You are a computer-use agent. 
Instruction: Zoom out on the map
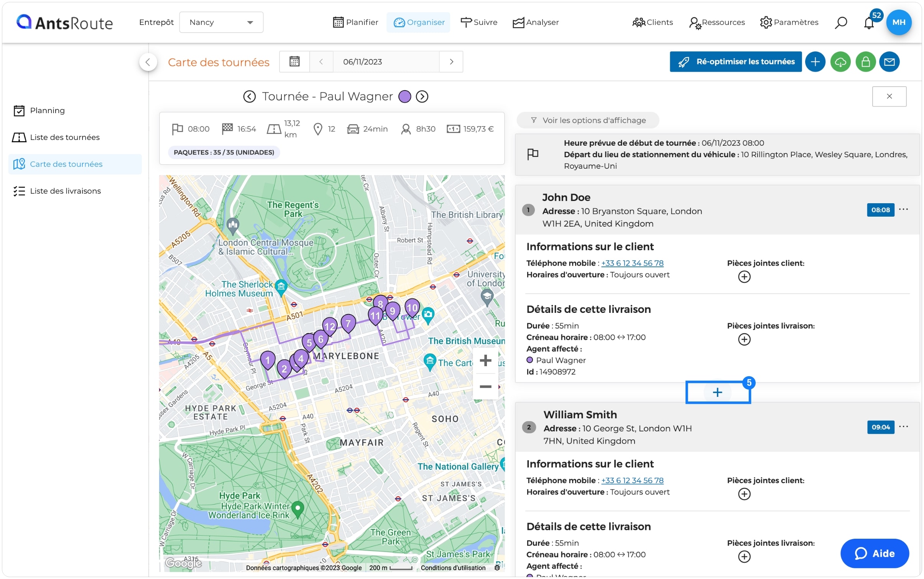(485, 387)
